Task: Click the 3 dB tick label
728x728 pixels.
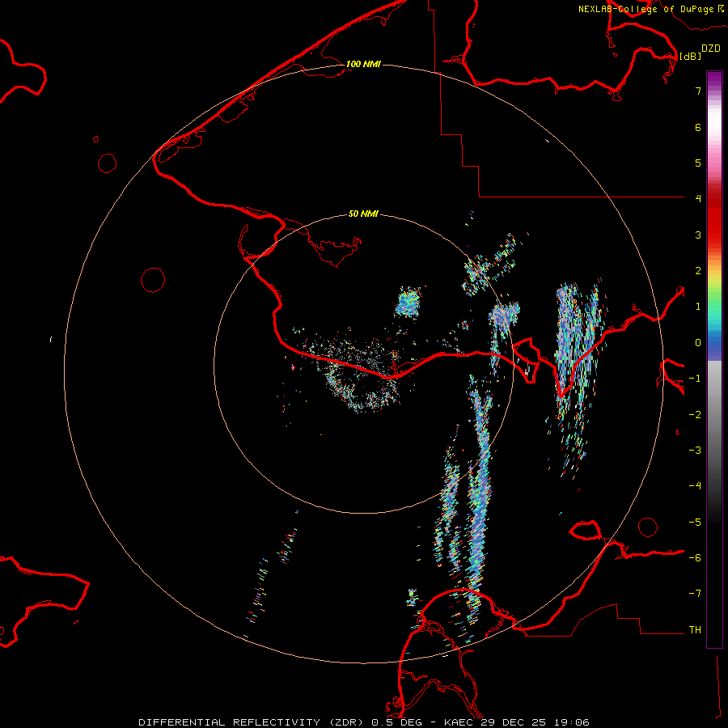Action: (x=698, y=235)
